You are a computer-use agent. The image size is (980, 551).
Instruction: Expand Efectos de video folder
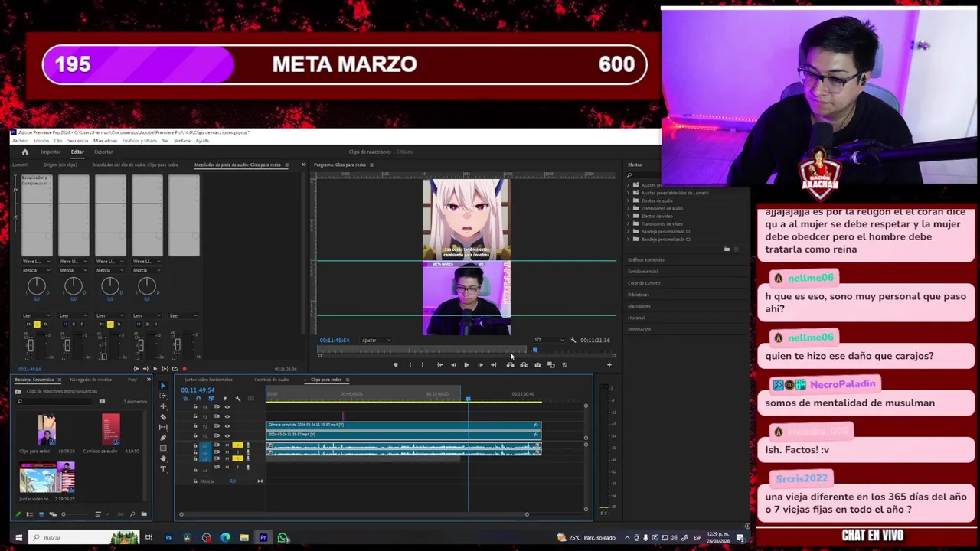tap(628, 217)
